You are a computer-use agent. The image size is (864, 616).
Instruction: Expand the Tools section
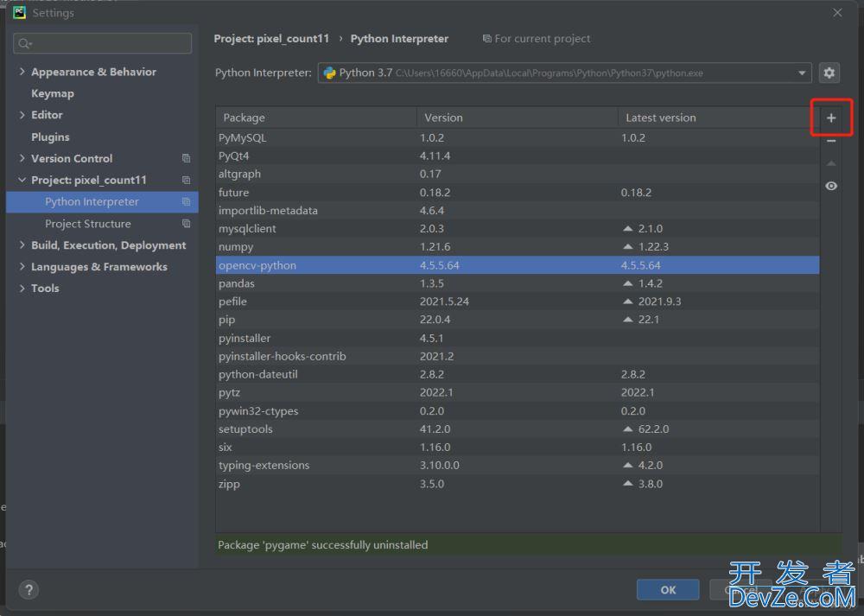(22, 289)
